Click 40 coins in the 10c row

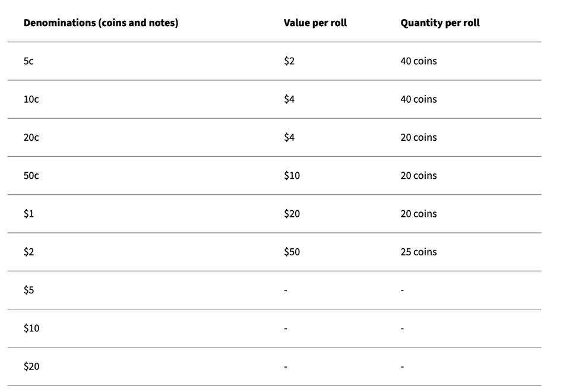click(418, 100)
